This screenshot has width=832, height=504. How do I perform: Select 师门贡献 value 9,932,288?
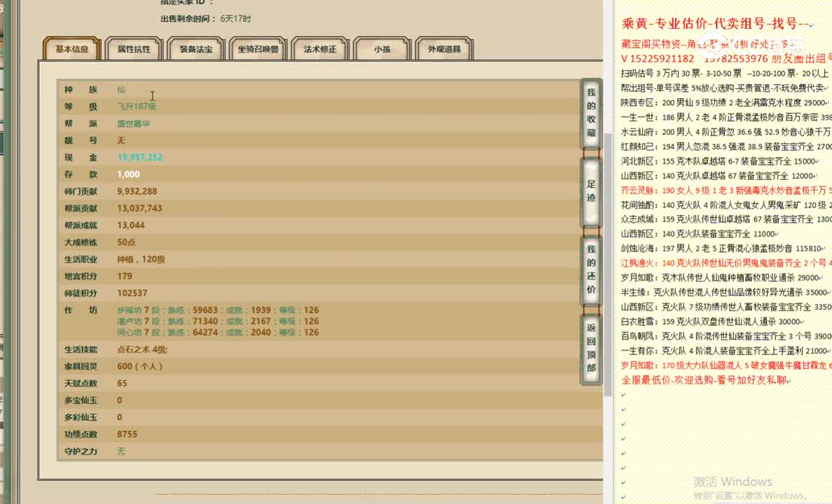(x=137, y=192)
